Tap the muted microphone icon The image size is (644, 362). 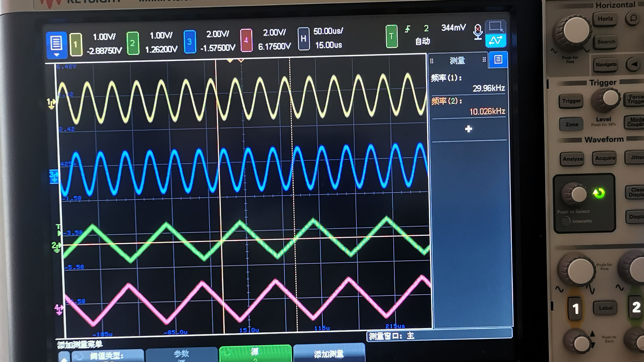478,32
